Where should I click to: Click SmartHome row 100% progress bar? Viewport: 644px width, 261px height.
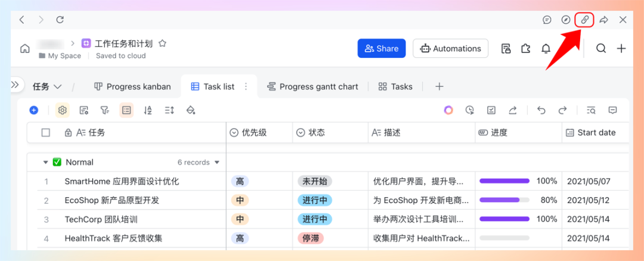coord(504,181)
